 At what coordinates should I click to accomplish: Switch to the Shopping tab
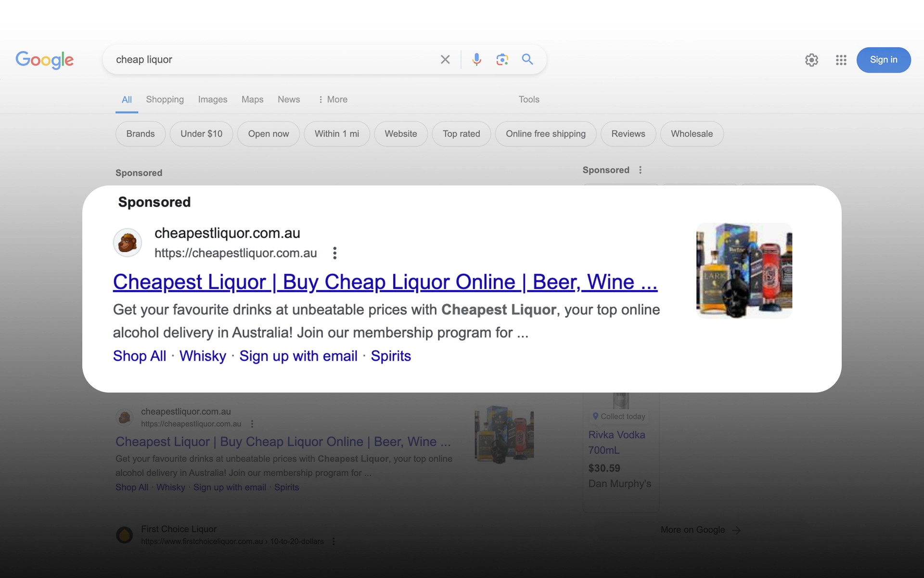[165, 100]
